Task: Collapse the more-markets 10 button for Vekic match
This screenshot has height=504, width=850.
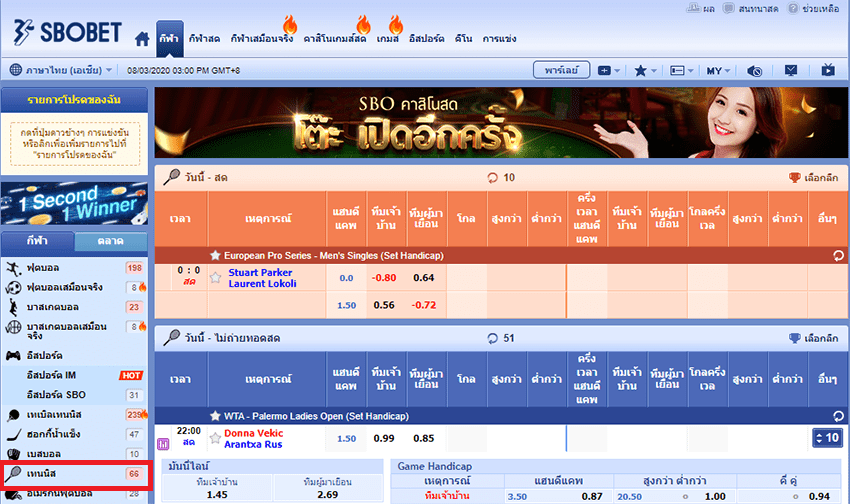Action: 827,438
